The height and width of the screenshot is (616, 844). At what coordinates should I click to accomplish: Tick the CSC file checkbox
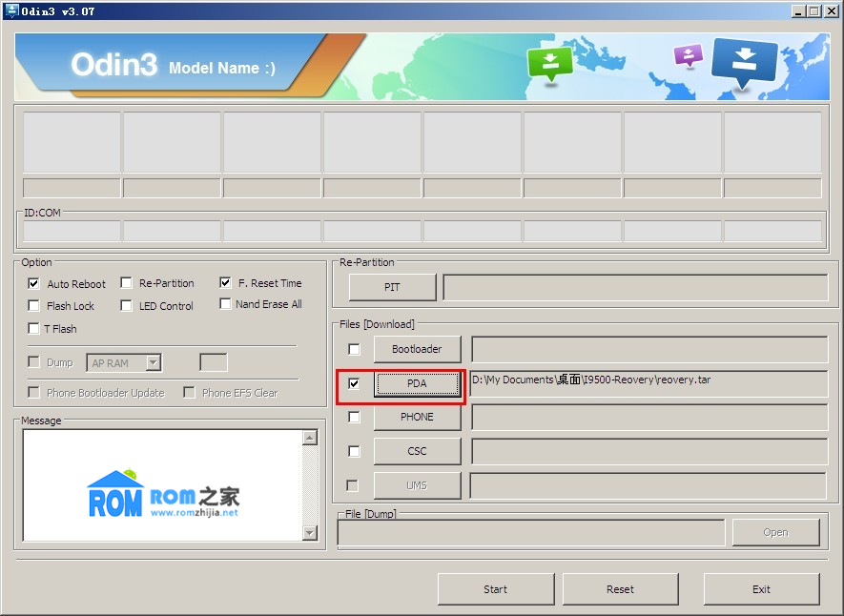point(354,451)
